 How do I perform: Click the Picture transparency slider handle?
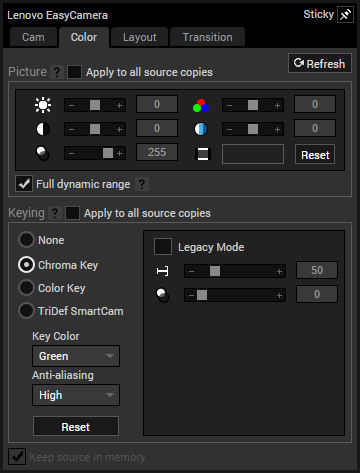pyautogui.click(x=108, y=153)
